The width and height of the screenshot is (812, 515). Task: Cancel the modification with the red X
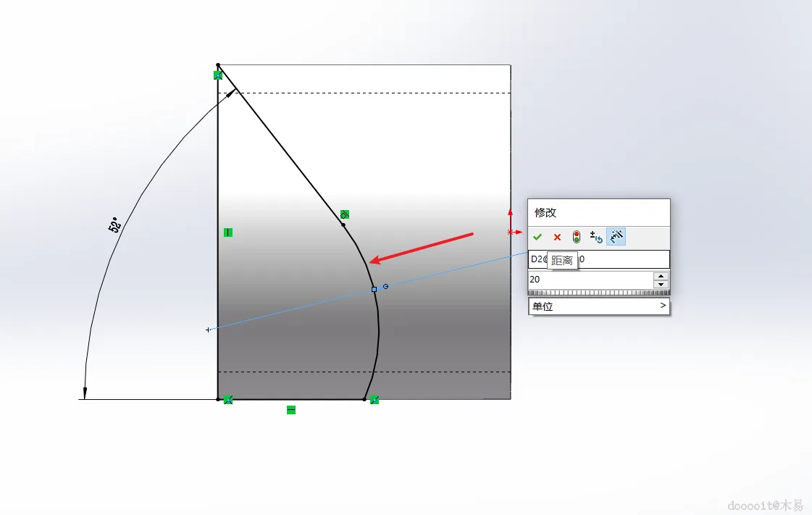click(557, 237)
